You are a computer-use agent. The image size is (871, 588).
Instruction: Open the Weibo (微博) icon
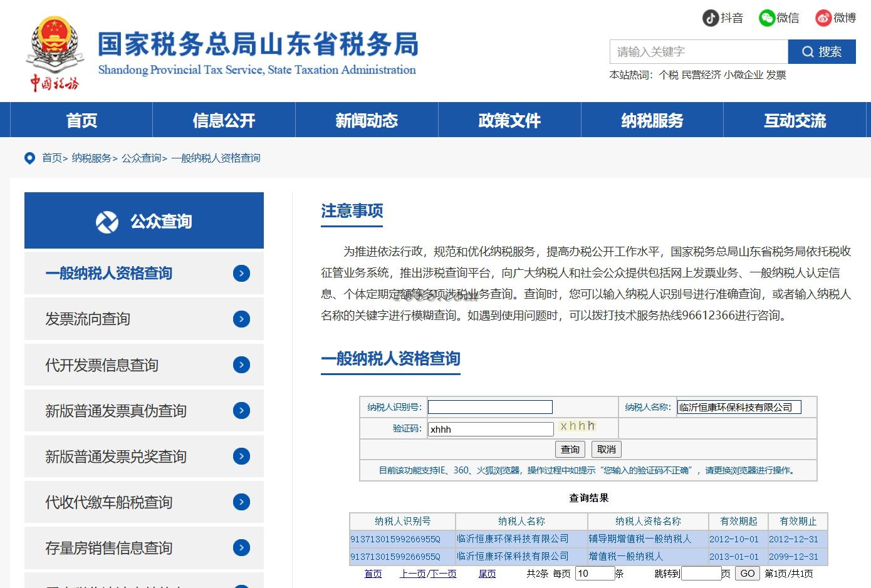click(x=823, y=18)
